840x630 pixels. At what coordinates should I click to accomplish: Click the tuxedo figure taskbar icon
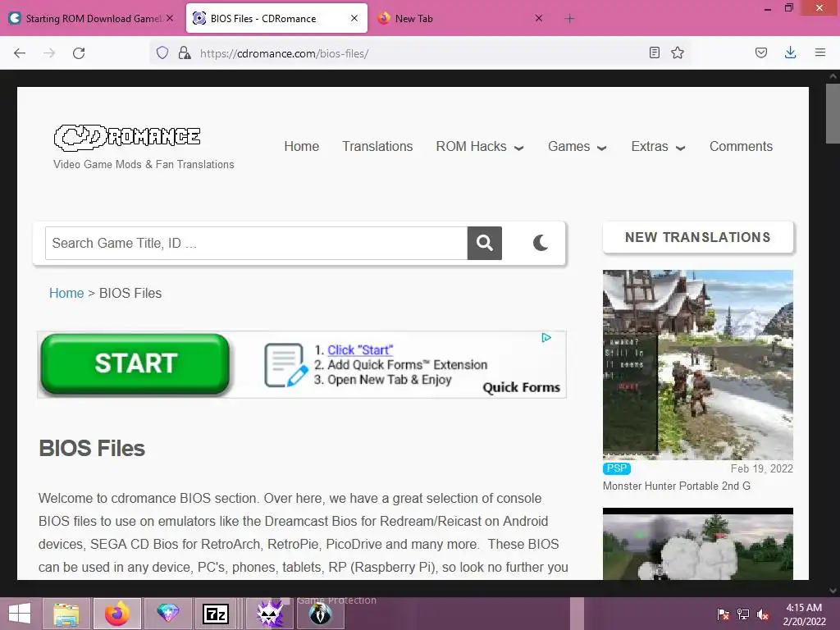[x=321, y=614]
